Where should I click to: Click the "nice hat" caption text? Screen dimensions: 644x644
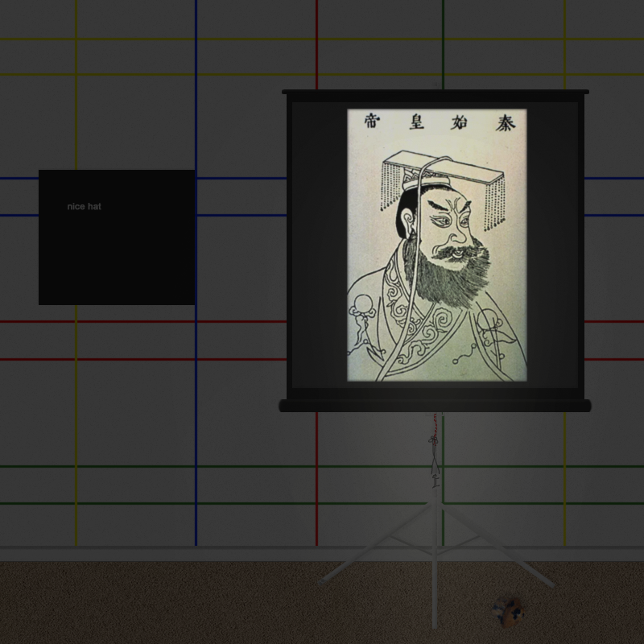click(85, 207)
